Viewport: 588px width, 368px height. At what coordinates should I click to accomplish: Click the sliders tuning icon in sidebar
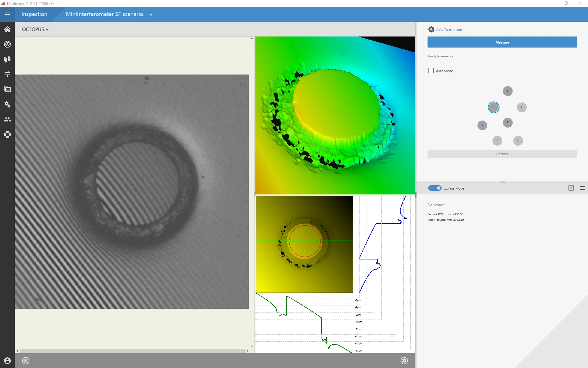click(x=7, y=74)
